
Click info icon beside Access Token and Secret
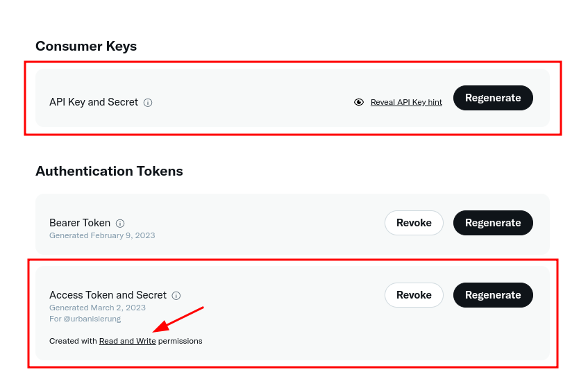(176, 296)
